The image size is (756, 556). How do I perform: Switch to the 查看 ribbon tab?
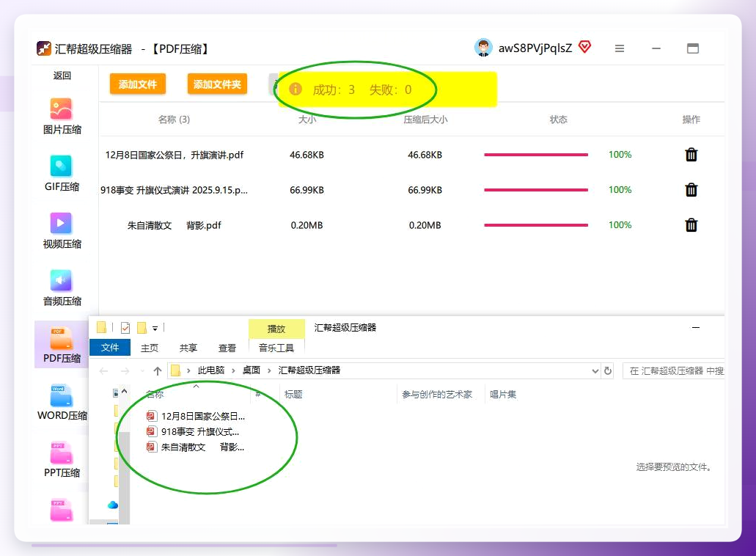(227, 348)
